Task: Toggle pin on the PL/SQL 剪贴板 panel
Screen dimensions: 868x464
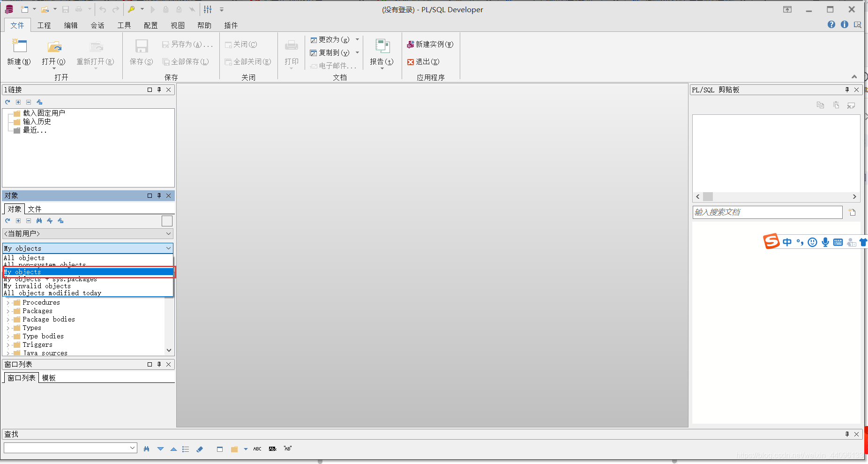Action: click(847, 90)
